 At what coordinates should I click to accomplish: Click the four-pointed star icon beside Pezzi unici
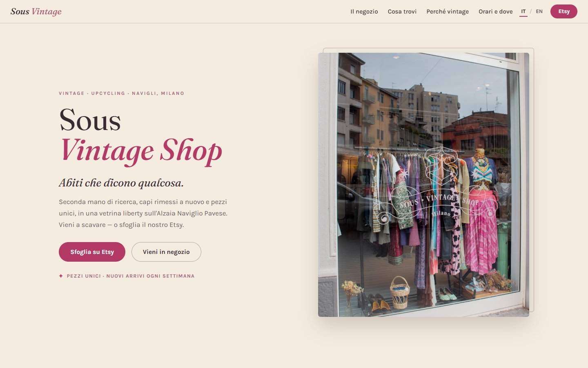click(x=61, y=276)
